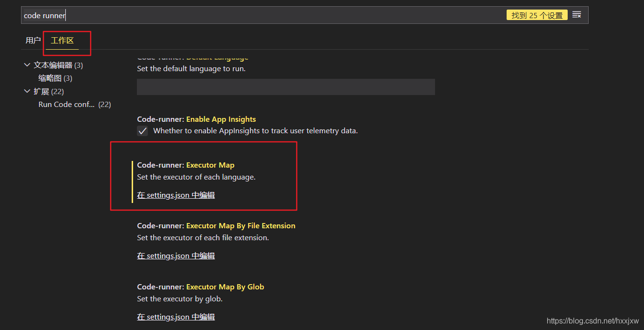The height and width of the screenshot is (330, 644).
Task: Select 缩略图 (3) tree entry
Action: [55, 78]
